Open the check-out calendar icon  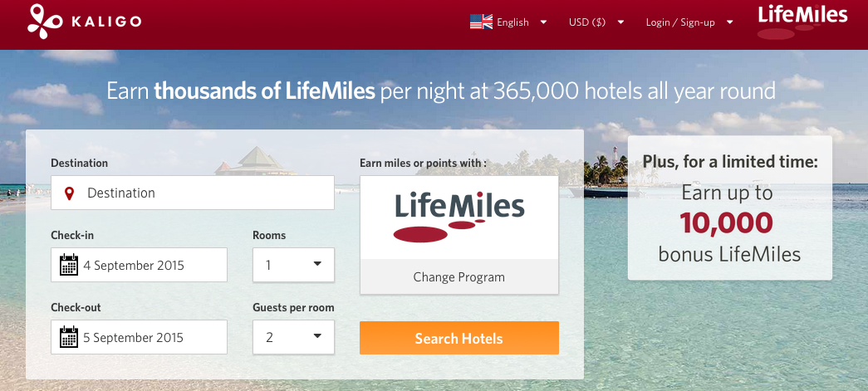(69, 337)
